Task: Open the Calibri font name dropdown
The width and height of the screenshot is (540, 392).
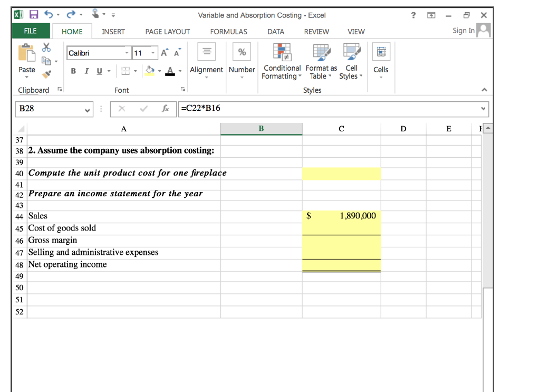Action: (x=127, y=53)
